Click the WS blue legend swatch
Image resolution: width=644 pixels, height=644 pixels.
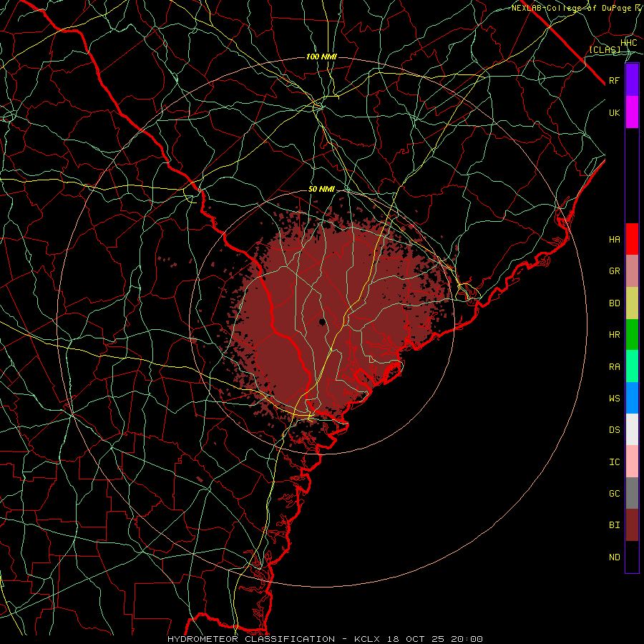point(632,398)
